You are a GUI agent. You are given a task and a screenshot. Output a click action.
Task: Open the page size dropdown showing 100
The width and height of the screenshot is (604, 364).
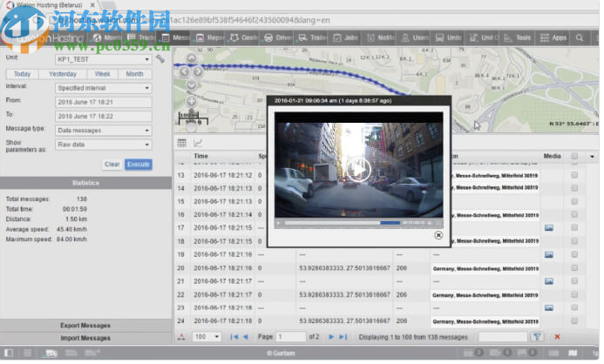point(207,337)
